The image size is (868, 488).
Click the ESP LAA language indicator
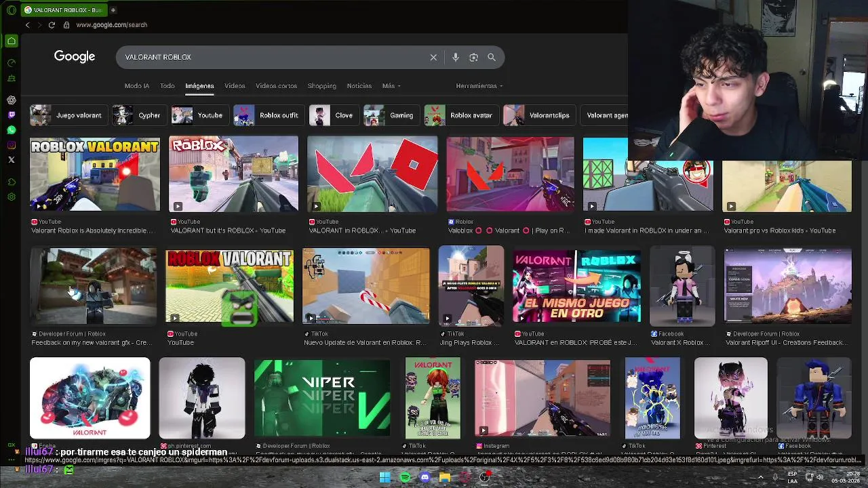point(793,477)
